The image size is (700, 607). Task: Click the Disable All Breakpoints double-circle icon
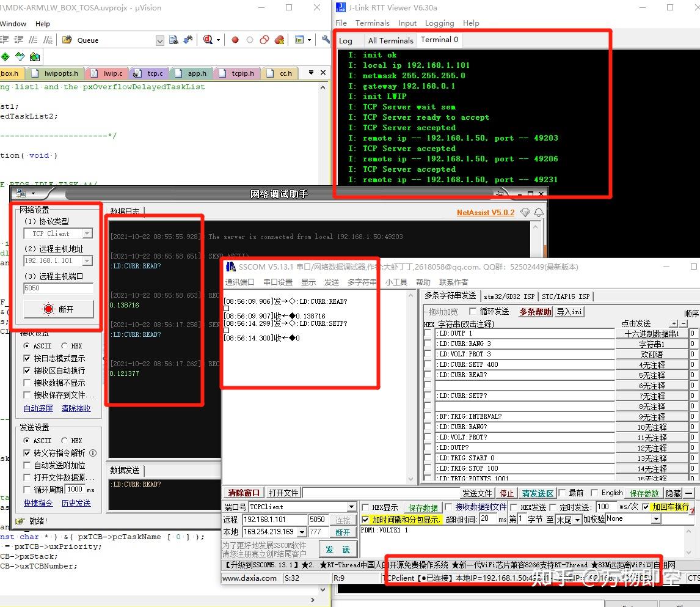[x=264, y=40]
